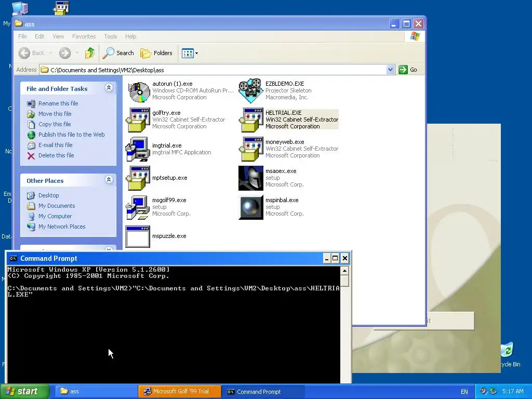Click the Start button
This screenshot has height=399, width=532.
(x=25, y=392)
